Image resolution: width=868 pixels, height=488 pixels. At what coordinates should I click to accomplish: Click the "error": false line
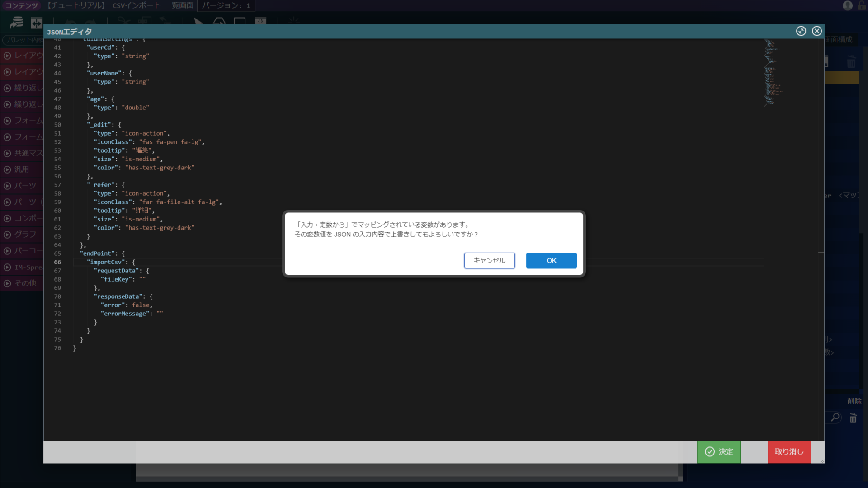pyautogui.click(x=127, y=305)
